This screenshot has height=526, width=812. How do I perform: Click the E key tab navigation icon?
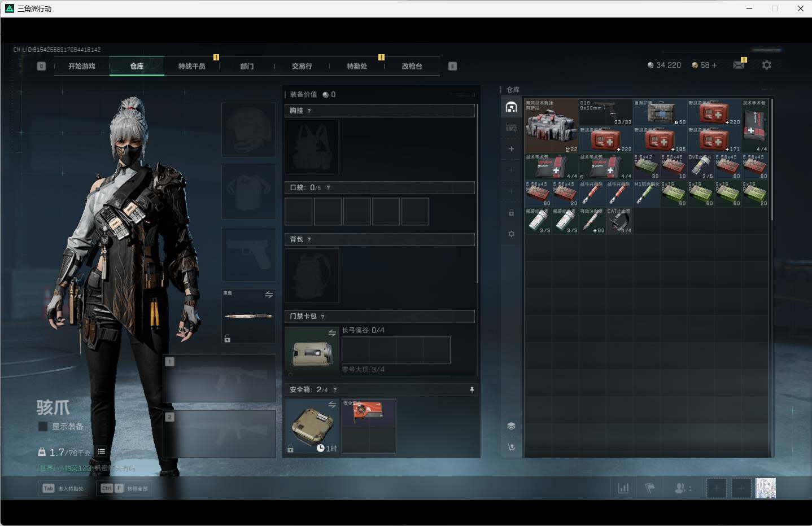(452, 66)
